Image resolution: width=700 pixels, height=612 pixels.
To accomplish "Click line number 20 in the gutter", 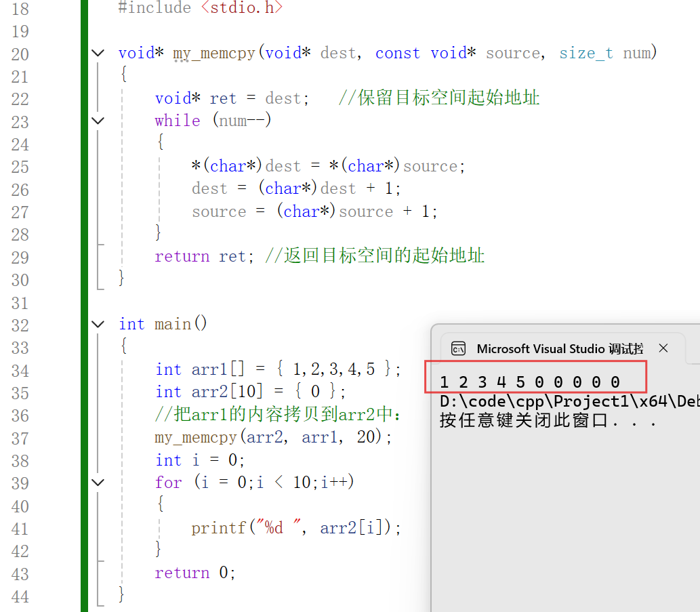I will pyautogui.click(x=20, y=54).
